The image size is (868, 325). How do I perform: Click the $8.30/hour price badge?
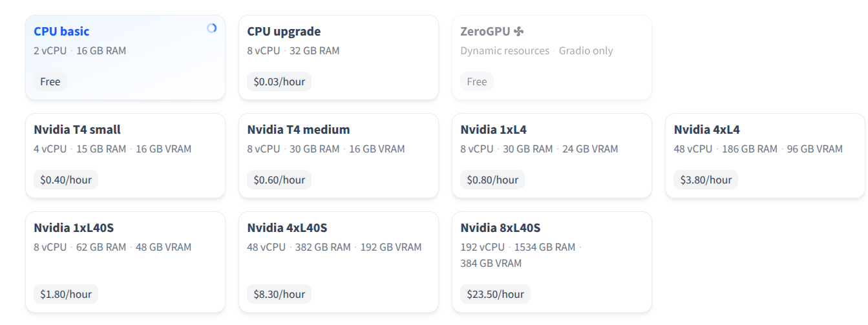pos(279,294)
